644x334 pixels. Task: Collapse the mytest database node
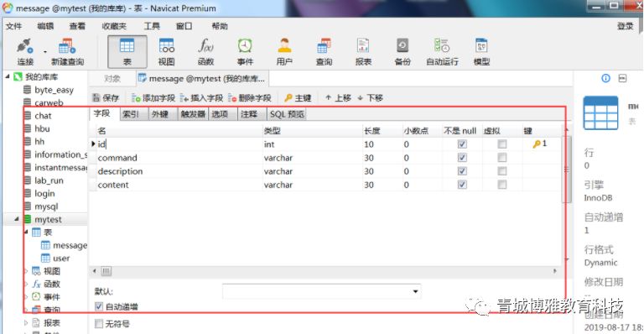point(17,219)
